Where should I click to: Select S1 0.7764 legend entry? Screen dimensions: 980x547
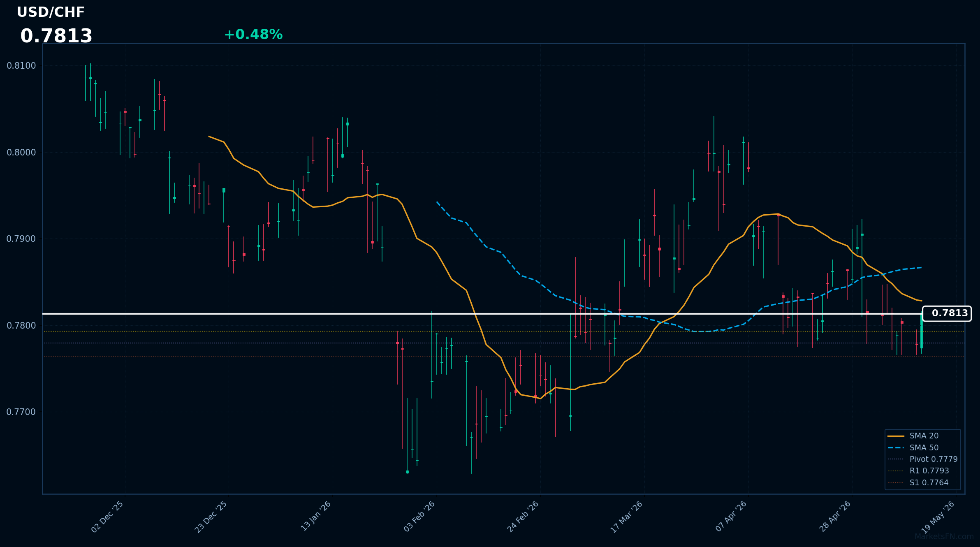tap(918, 483)
